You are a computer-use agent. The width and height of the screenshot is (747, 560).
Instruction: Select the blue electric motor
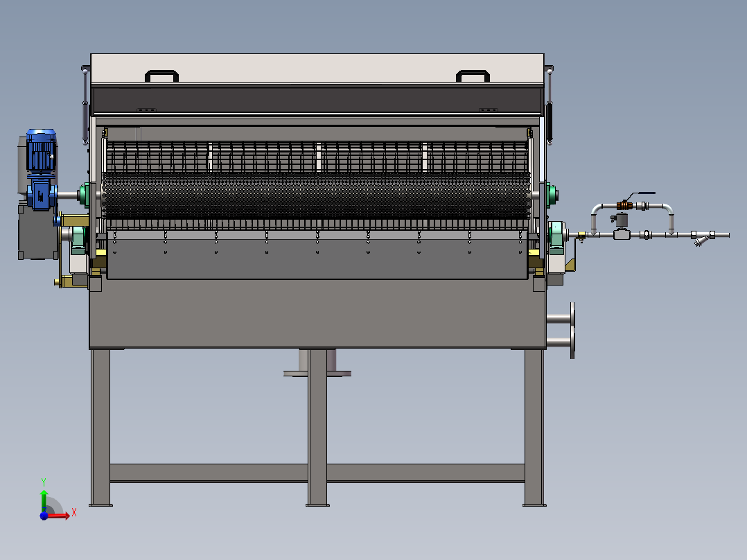[42, 152]
